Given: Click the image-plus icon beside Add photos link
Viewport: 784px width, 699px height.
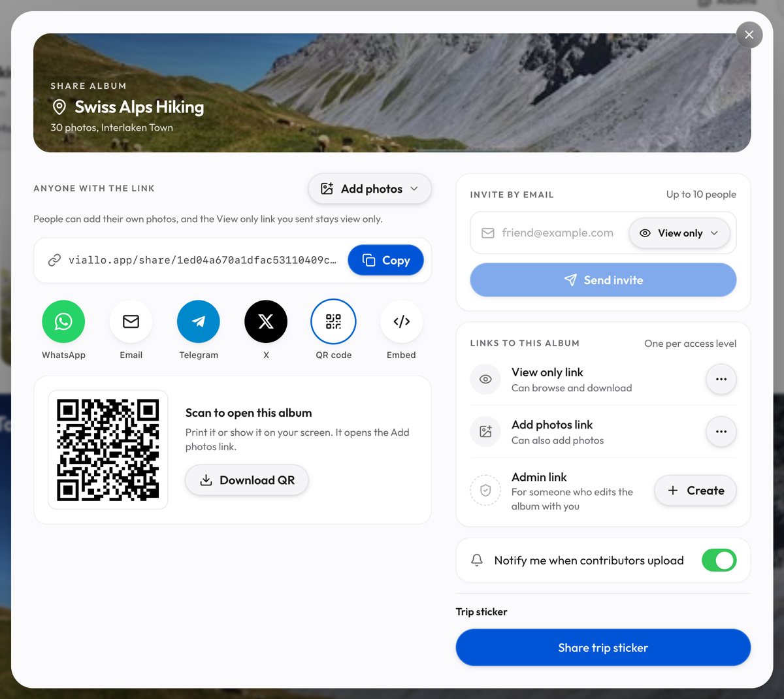Looking at the screenshot, I should point(485,432).
